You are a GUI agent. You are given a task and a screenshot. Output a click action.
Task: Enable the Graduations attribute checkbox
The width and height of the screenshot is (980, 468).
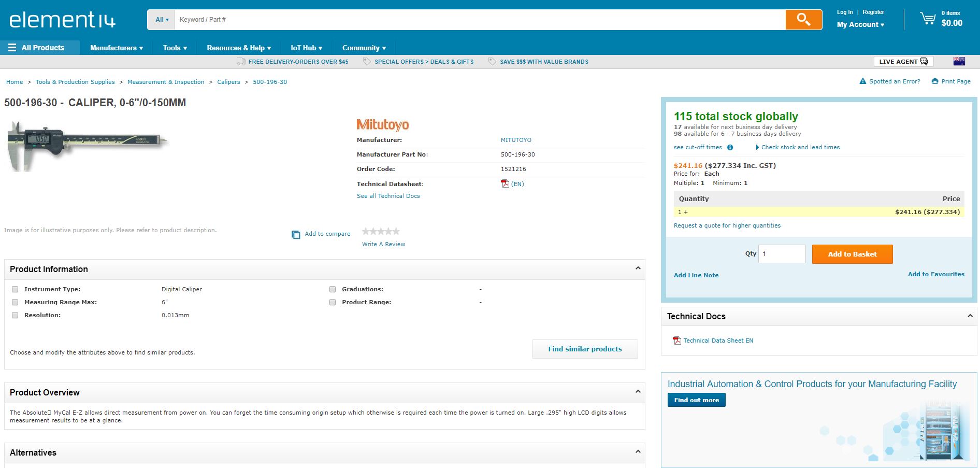coord(333,289)
